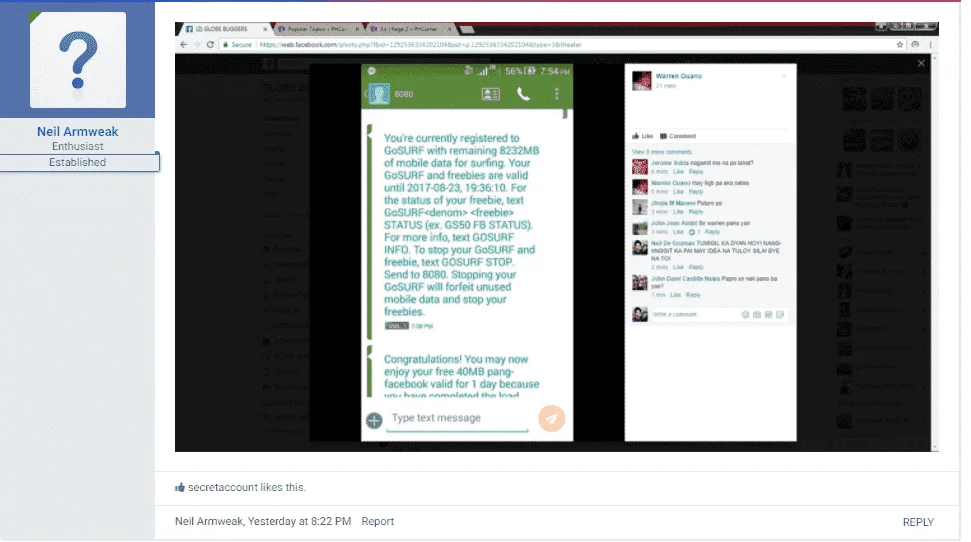Open Warren Ouano's profile from post header
The image size is (971, 542).
click(x=679, y=76)
